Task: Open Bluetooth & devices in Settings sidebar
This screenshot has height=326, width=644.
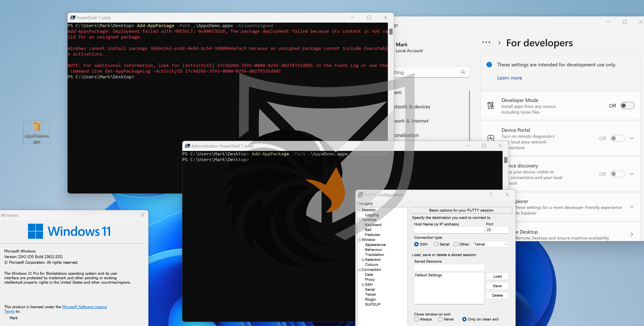Action: 412,107
